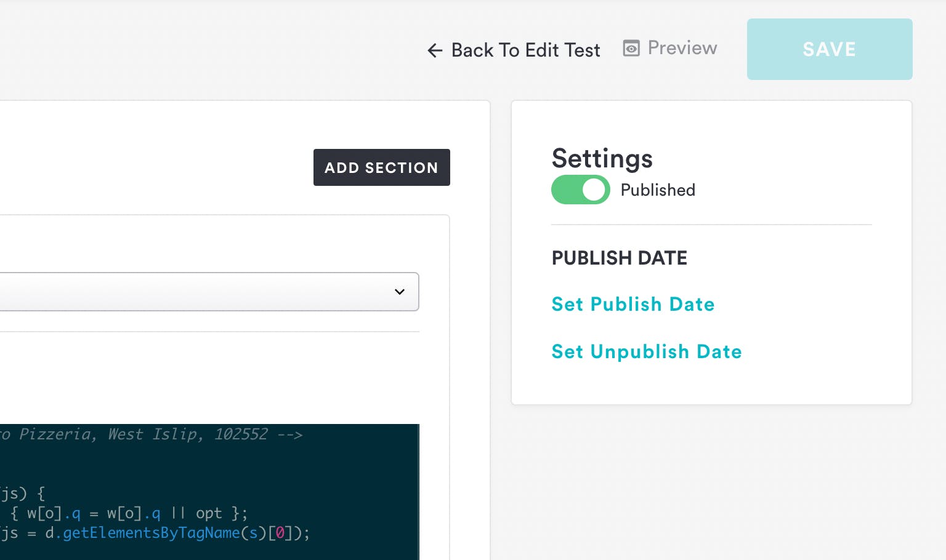Click the 'opt' keyword in the code

point(208,513)
